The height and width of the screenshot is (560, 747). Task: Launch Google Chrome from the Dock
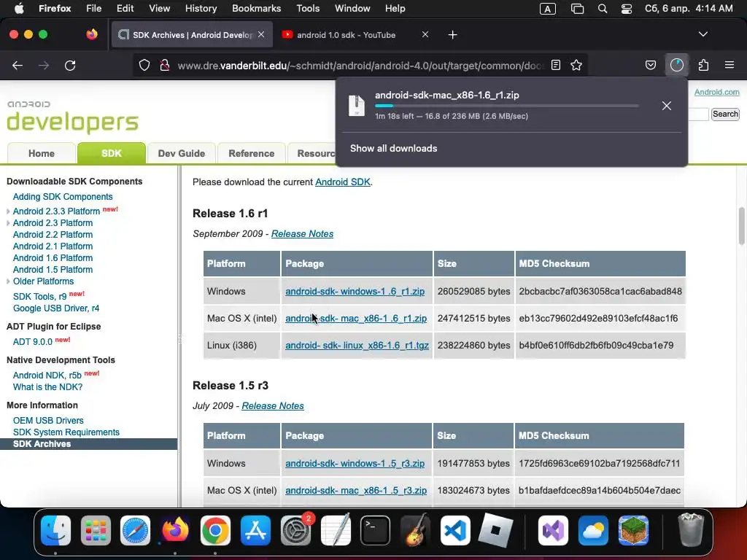coord(215,530)
